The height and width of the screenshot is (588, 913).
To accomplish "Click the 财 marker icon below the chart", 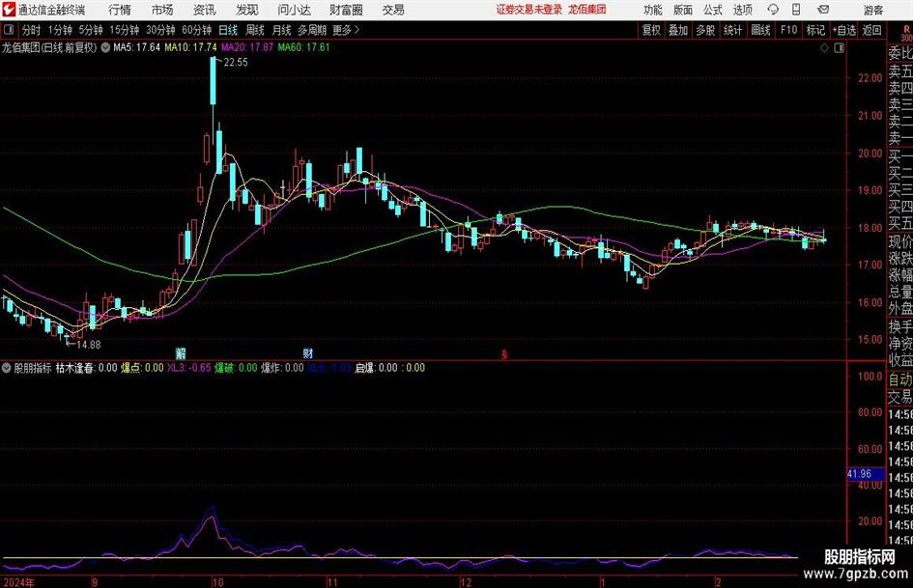I will 308,352.
